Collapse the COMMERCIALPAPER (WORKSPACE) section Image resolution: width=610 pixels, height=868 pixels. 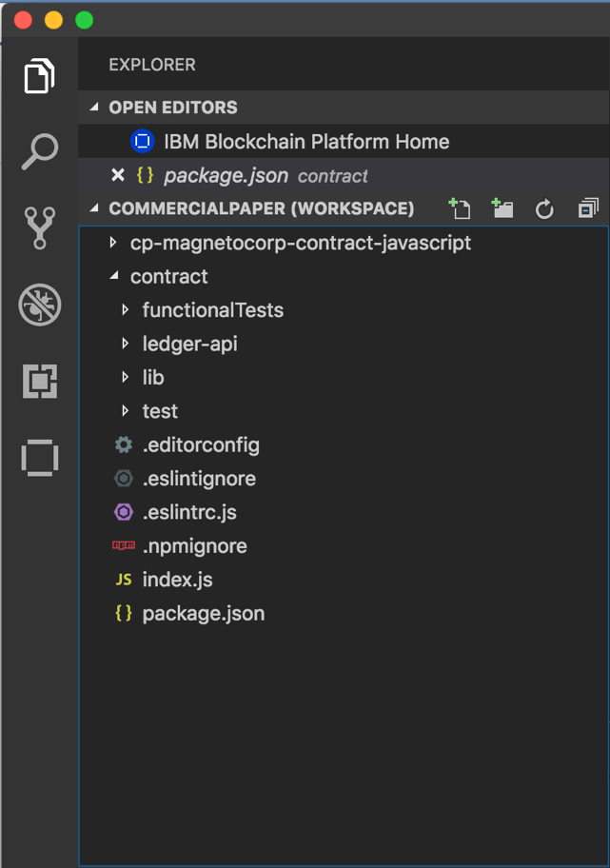click(x=94, y=208)
